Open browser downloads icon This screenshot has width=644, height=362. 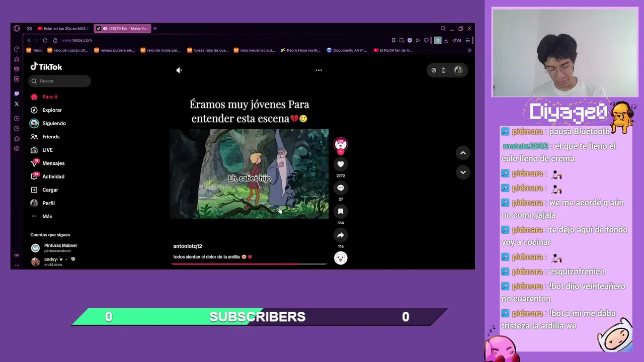click(446, 40)
